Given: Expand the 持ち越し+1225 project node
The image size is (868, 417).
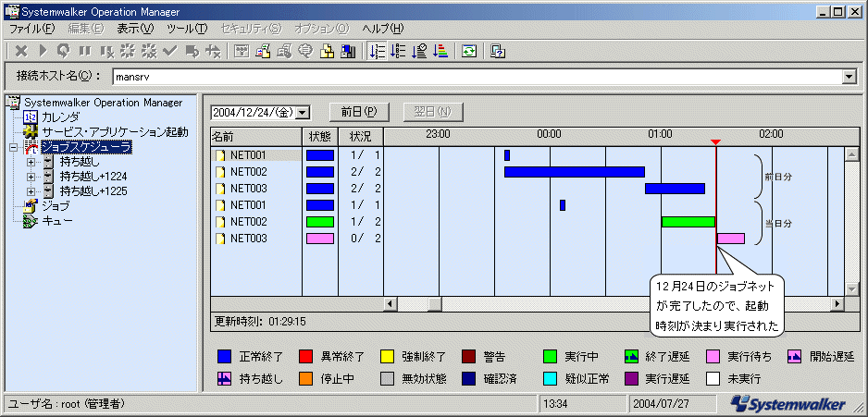Looking at the screenshot, I should click(31, 192).
